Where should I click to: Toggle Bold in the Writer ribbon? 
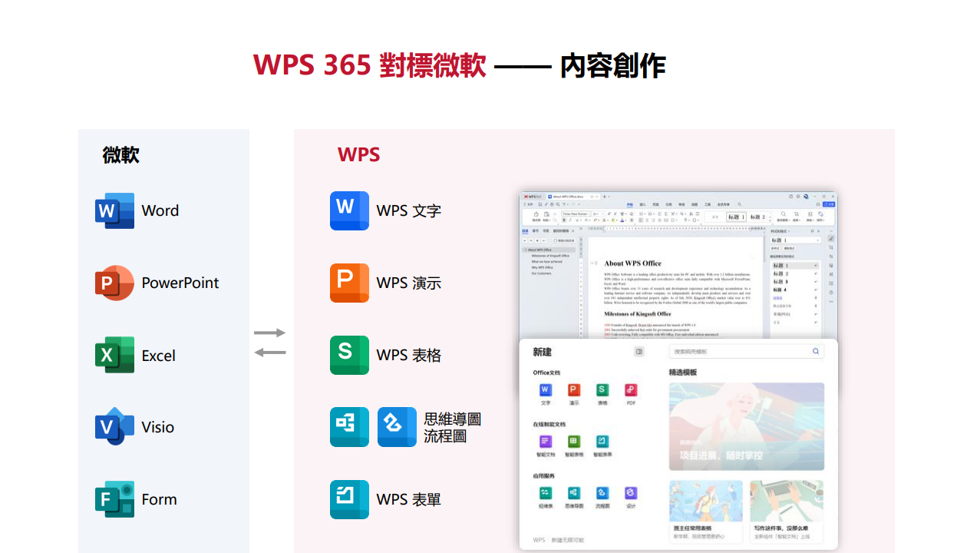tap(564, 220)
